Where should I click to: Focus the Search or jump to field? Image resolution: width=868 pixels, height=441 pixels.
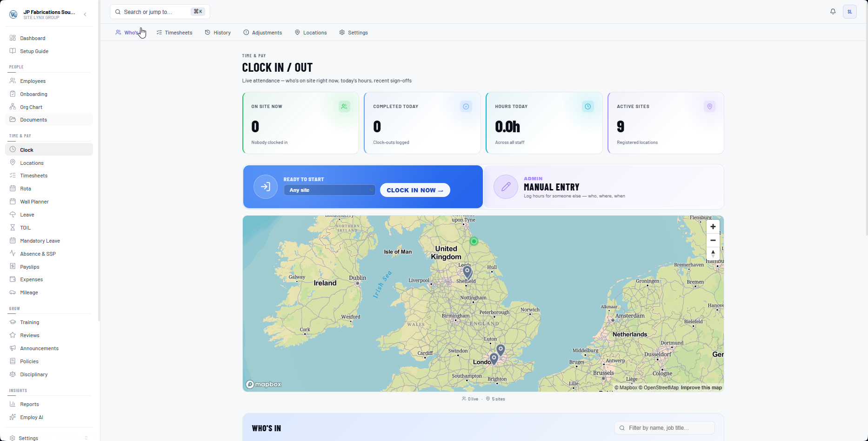[160, 12]
